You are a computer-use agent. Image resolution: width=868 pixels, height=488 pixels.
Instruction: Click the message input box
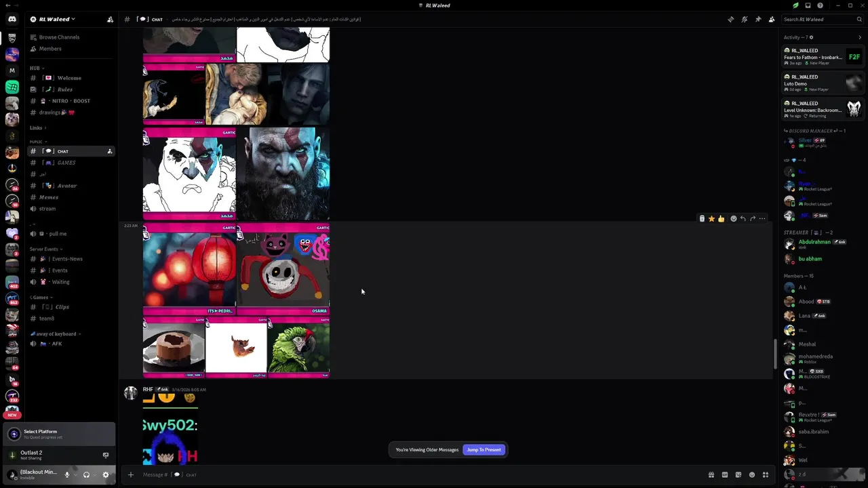click(420, 474)
